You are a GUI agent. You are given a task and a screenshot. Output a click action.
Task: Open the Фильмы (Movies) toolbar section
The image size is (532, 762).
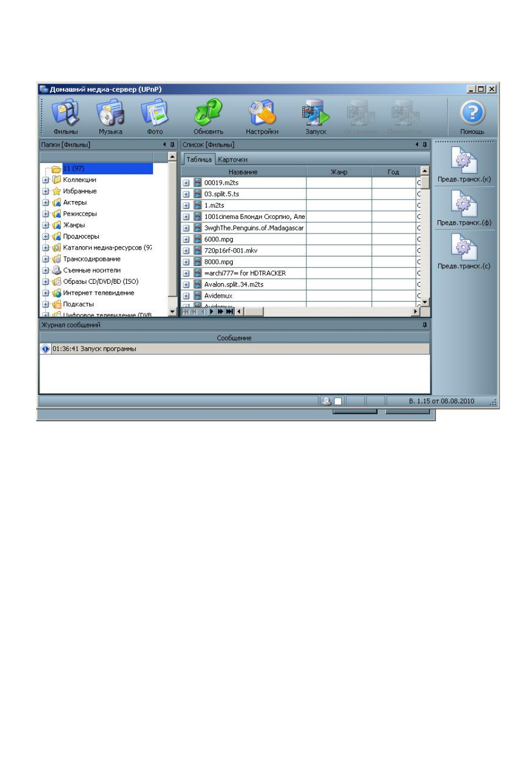(66, 116)
